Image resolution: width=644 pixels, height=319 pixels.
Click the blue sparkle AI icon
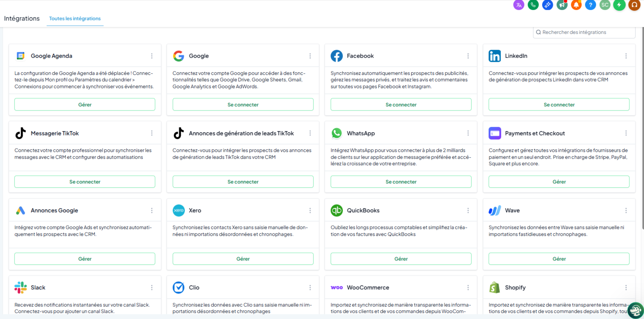[548, 5]
